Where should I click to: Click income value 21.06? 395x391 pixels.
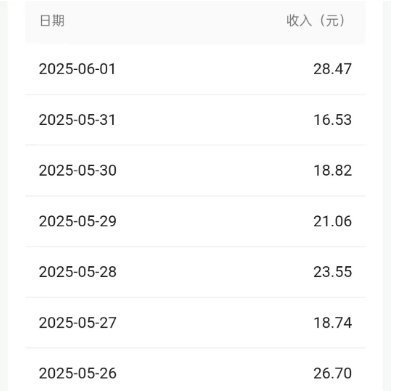pyautogui.click(x=332, y=221)
